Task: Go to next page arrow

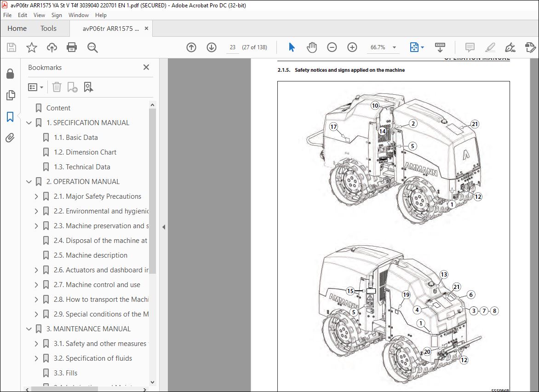Action: click(x=212, y=47)
